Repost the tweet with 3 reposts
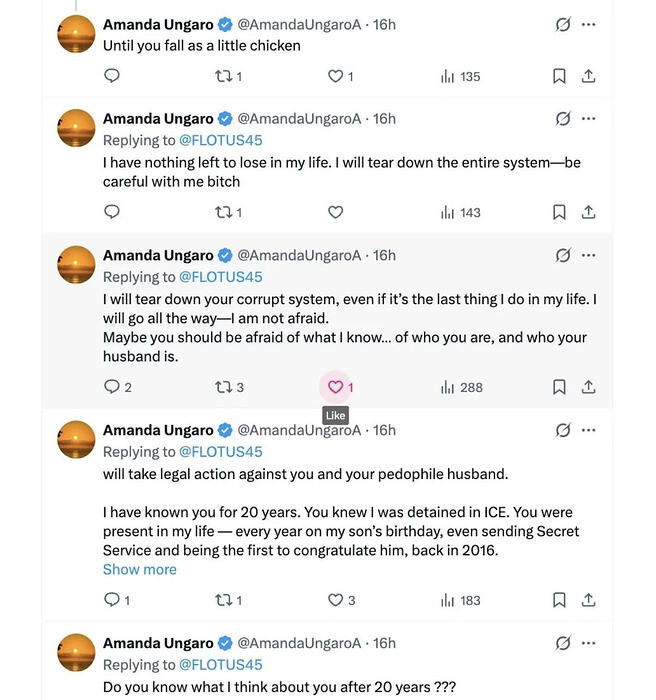The height and width of the screenshot is (700, 656). (229, 387)
